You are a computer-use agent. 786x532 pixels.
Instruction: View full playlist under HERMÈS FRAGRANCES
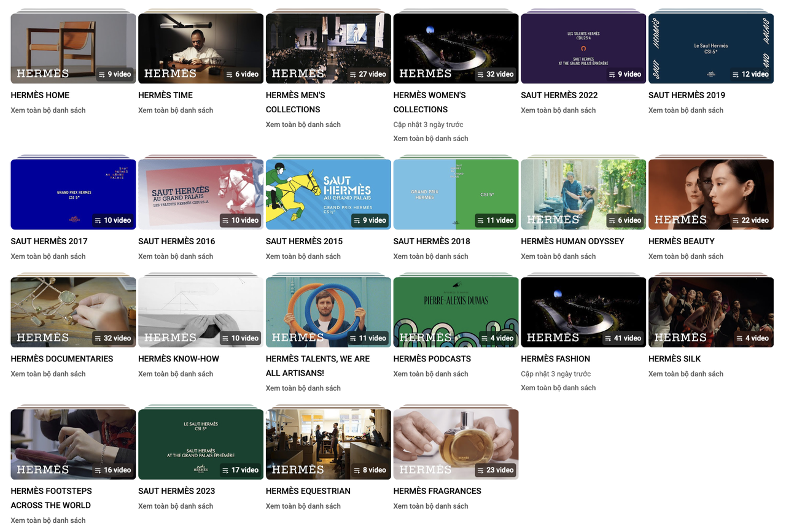click(x=431, y=506)
